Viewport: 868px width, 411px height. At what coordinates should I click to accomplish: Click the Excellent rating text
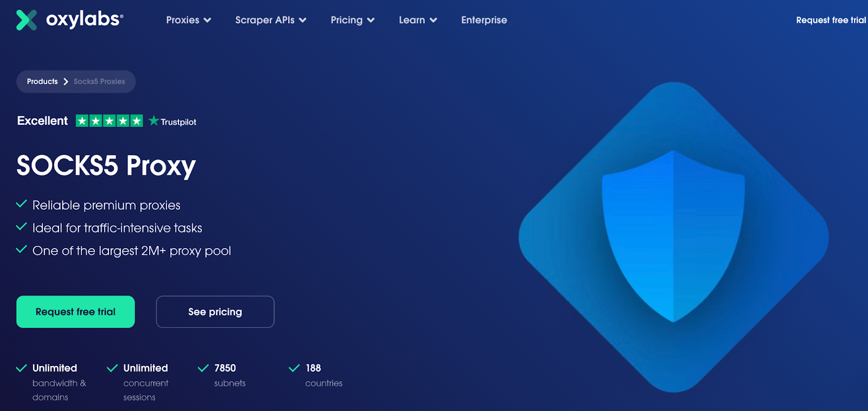(42, 121)
